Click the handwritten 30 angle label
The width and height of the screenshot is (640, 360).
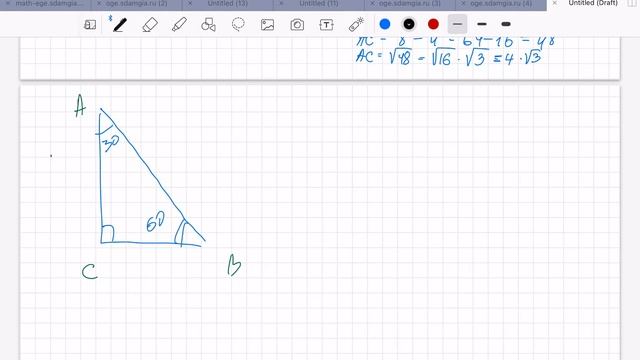[111, 143]
